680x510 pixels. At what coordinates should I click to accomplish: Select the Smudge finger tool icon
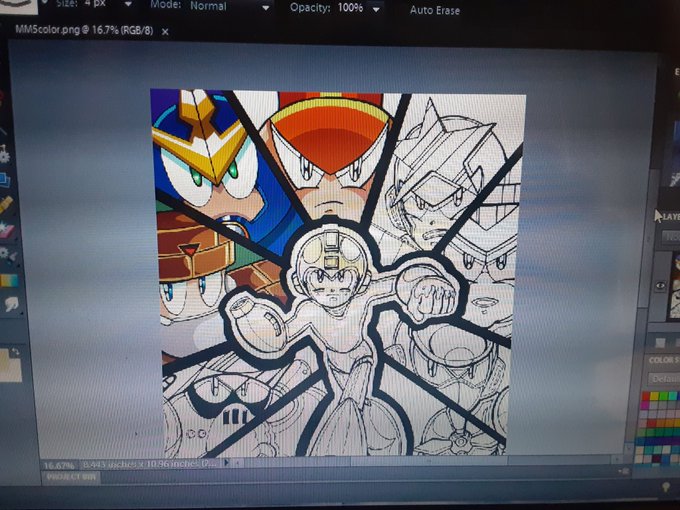(x=11, y=304)
